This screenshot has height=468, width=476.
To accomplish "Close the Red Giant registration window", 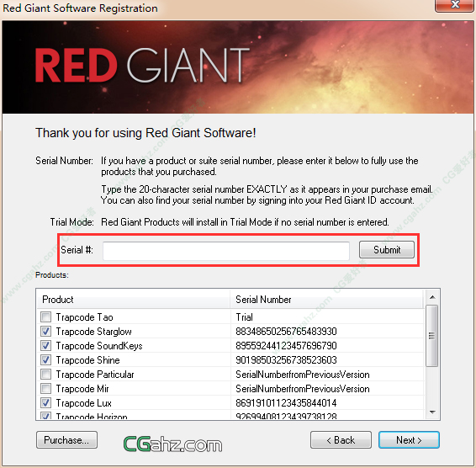I will [x=455, y=4].
